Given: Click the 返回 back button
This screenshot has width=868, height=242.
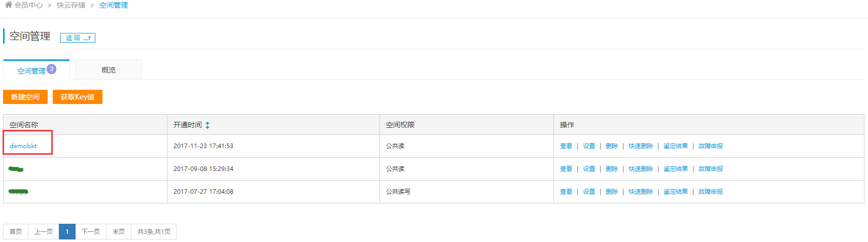Looking at the screenshot, I should click(x=78, y=38).
